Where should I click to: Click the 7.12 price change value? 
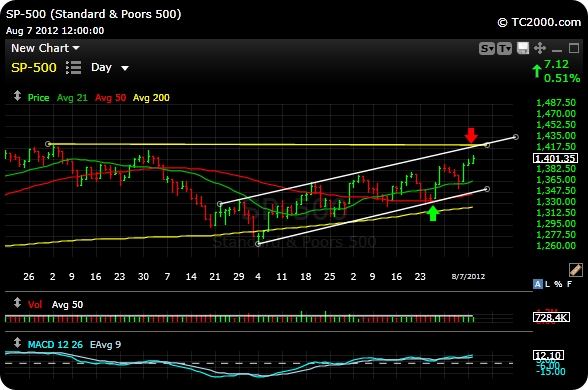point(556,64)
